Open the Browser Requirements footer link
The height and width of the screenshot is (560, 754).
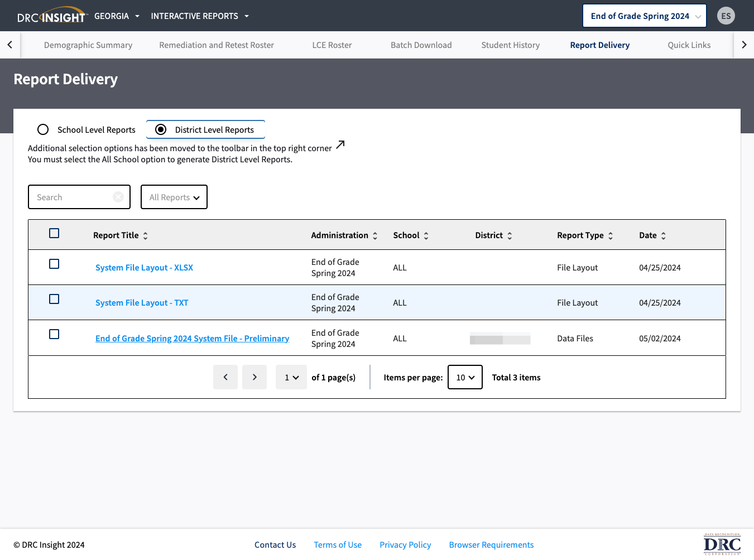pyautogui.click(x=491, y=545)
